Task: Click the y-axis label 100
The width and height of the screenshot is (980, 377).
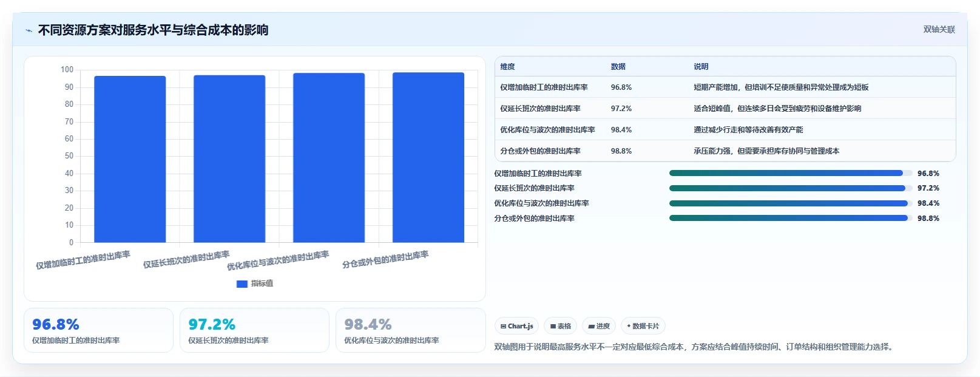Action: point(67,70)
